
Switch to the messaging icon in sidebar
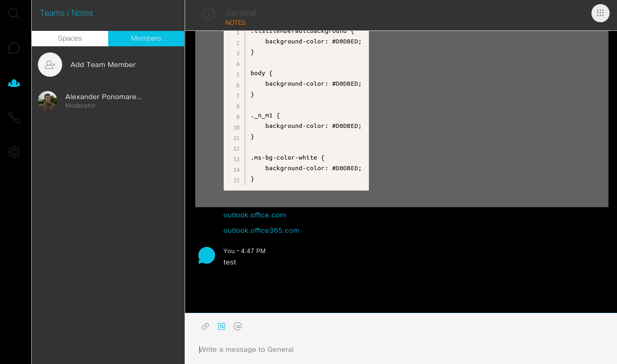(x=14, y=48)
